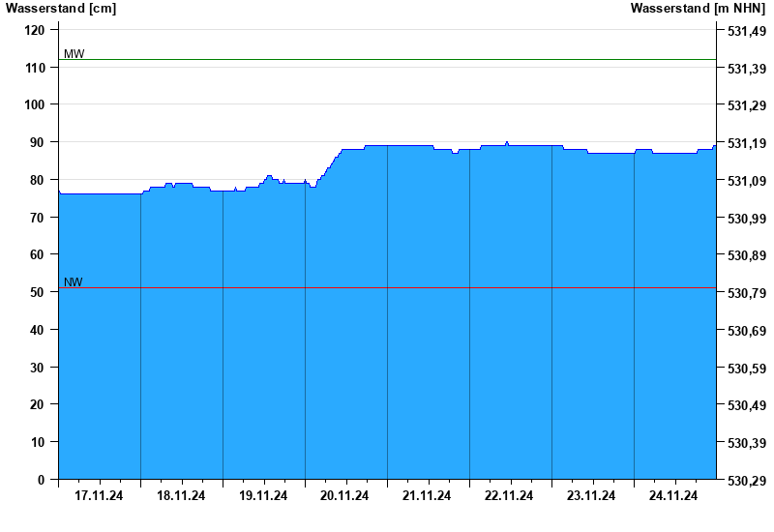Click the water level peak on 22.11.24

(507, 142)
